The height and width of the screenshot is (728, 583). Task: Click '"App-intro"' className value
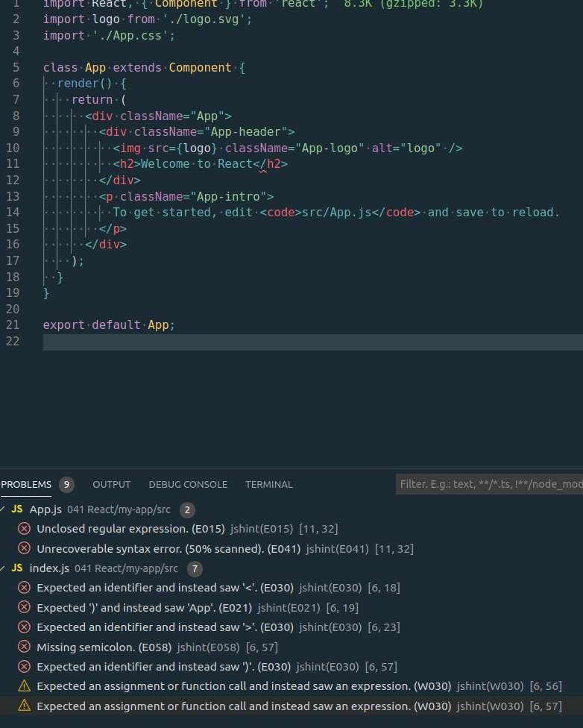(x=228, y=196)
